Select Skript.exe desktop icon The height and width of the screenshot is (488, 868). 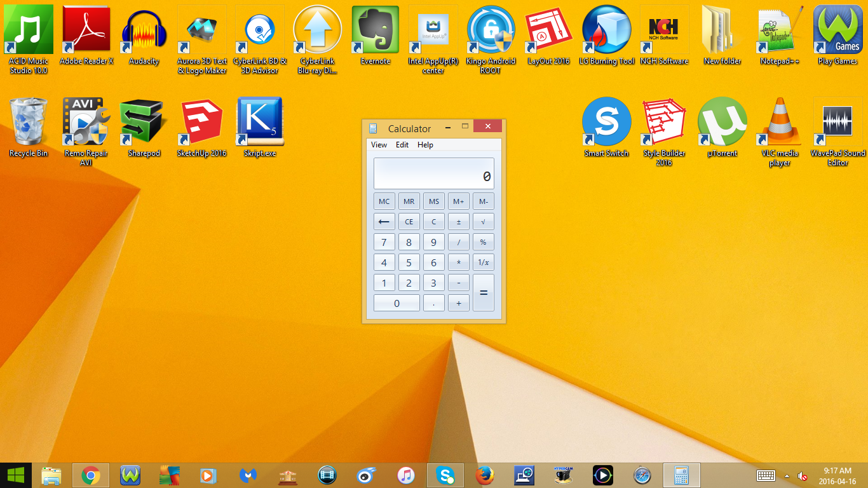click(x=260, y=127)
